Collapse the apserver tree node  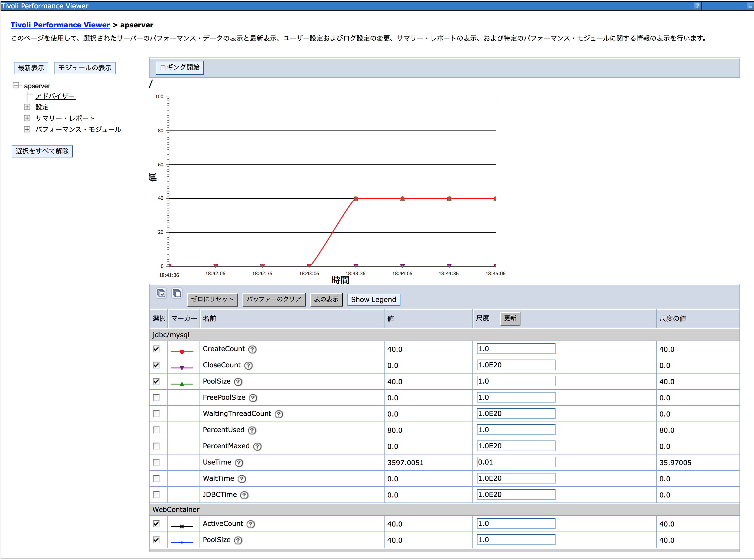coord(16,85)
